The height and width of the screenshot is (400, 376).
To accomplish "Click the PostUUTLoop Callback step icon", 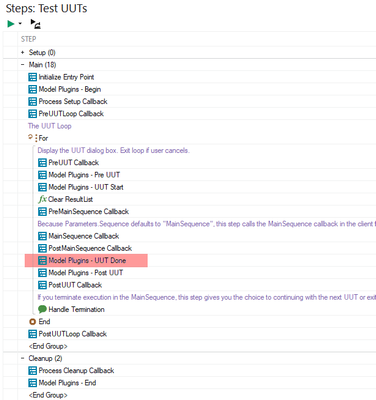I will [x=32, y=334].
